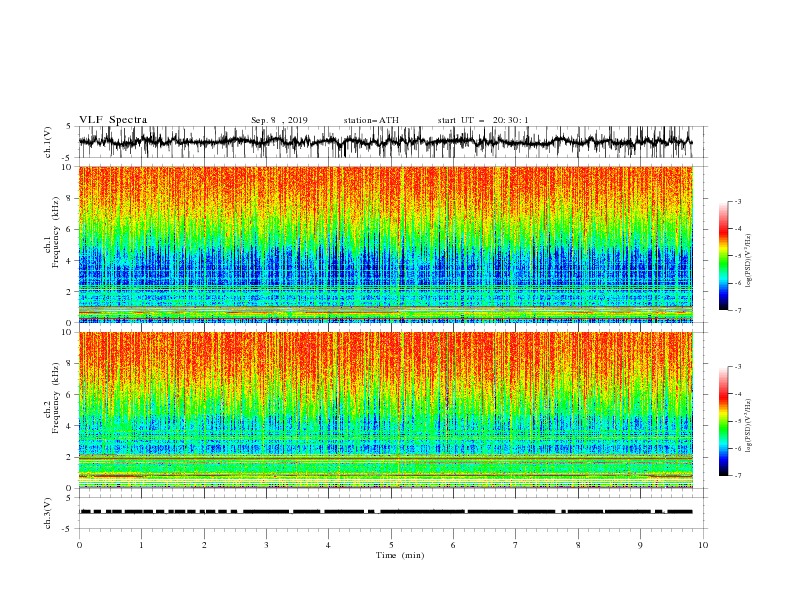The height and width of the screenshot is (612, 792).
Task: Click time axis tick label "10"
Action: [703, 545]
